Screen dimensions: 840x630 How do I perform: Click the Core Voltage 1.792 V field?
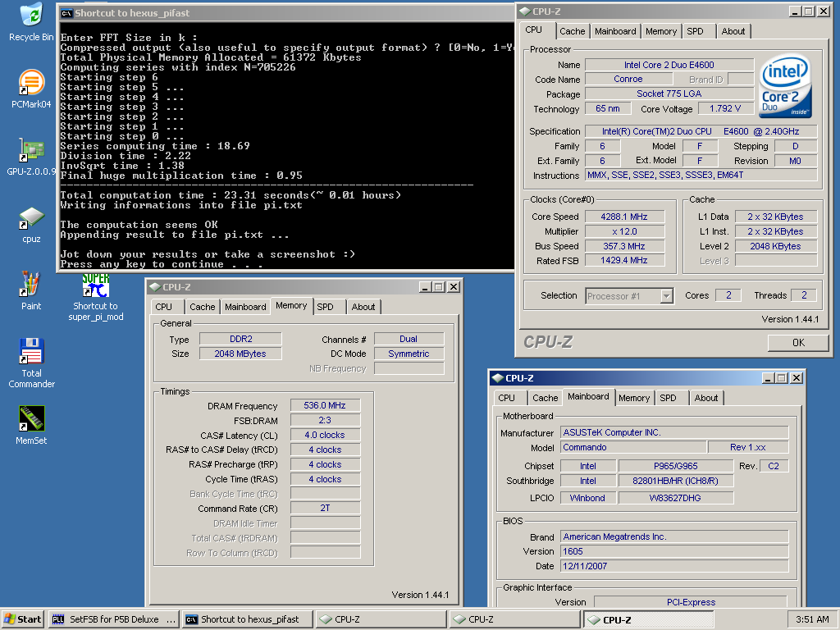coord(725,108)
